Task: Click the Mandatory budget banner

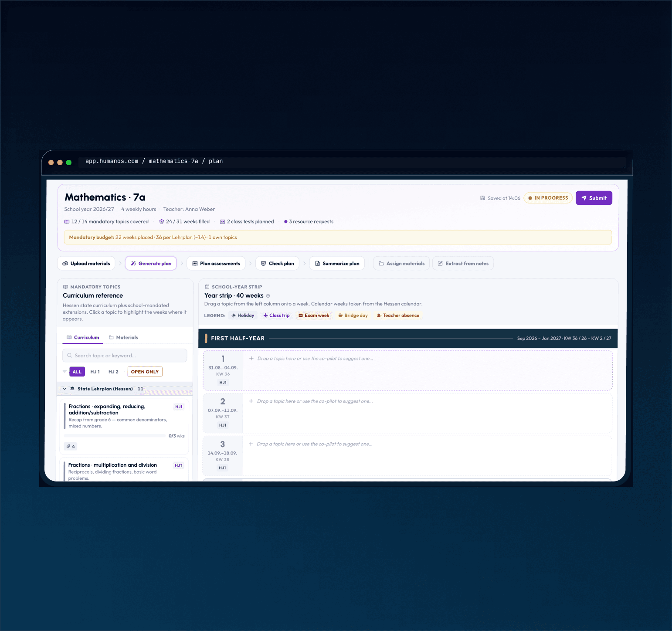Action: [x=338, y=237]
